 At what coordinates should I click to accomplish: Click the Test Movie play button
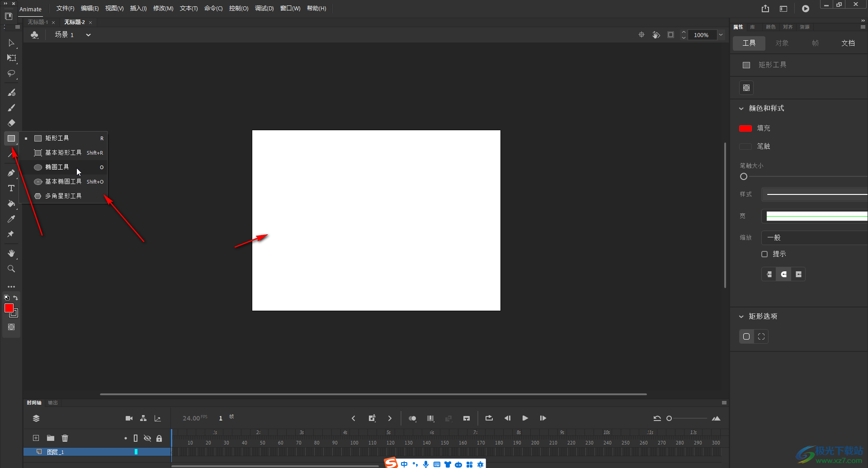click(x=806, y=9)
